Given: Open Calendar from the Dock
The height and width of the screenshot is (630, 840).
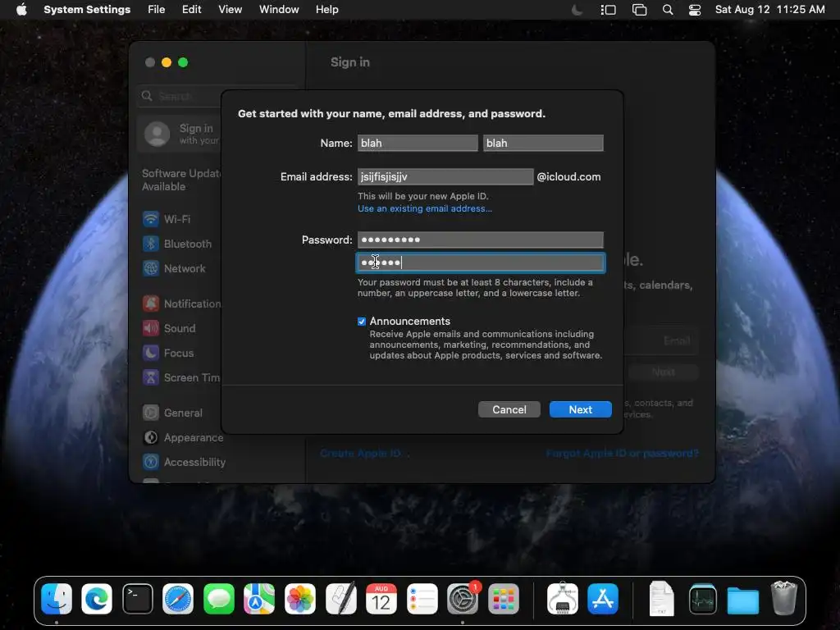Looking at the screenshot, I should coord(381,598).
